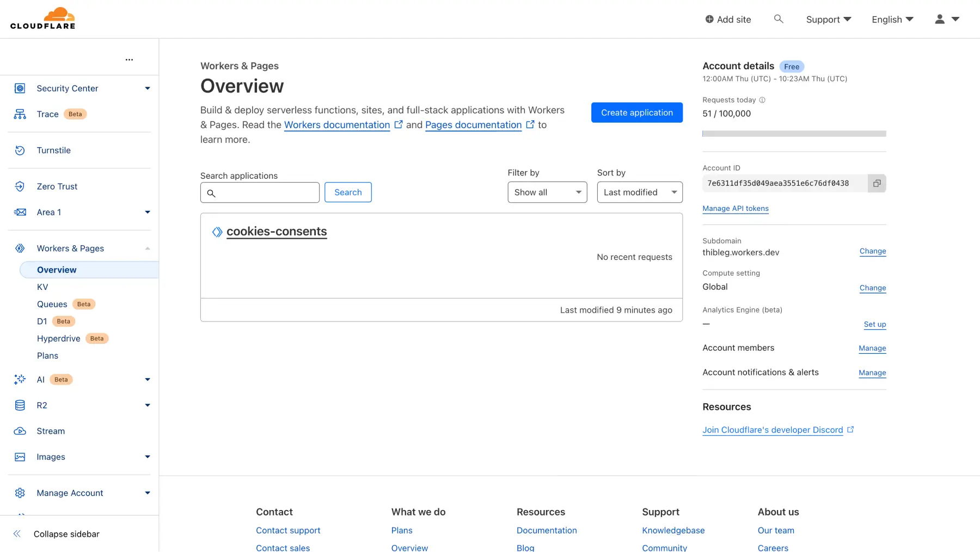Open KV in the sidebar

42,287
